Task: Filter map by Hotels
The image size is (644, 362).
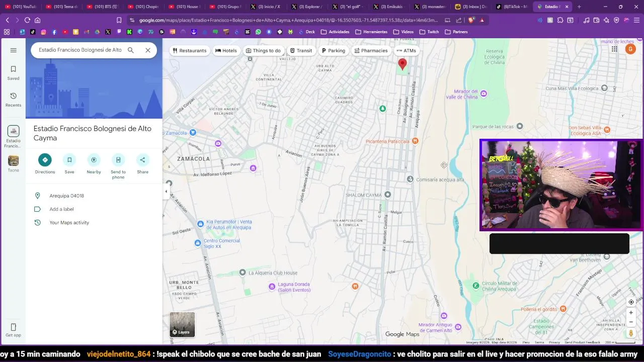Action: (226, 51)
